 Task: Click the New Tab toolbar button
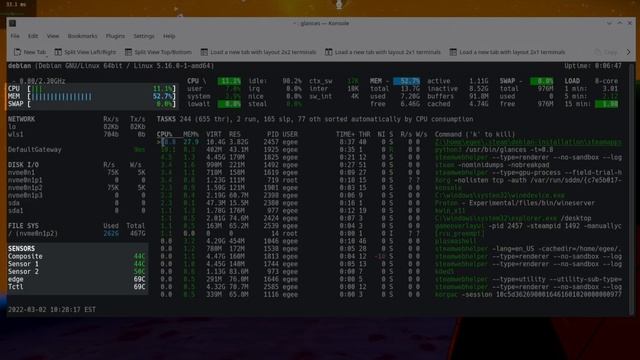pyautogui.click(x=30, y=52)
